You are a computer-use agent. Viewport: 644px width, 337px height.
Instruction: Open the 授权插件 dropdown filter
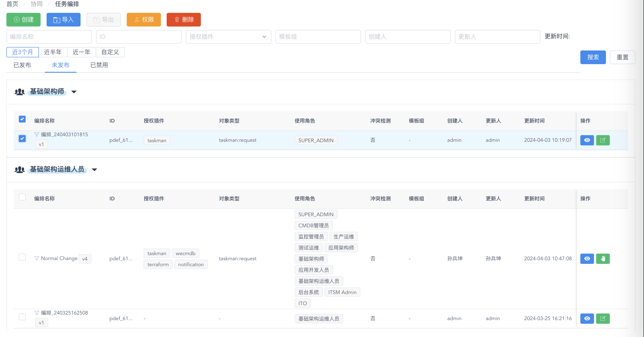click(x=228, y=37)
